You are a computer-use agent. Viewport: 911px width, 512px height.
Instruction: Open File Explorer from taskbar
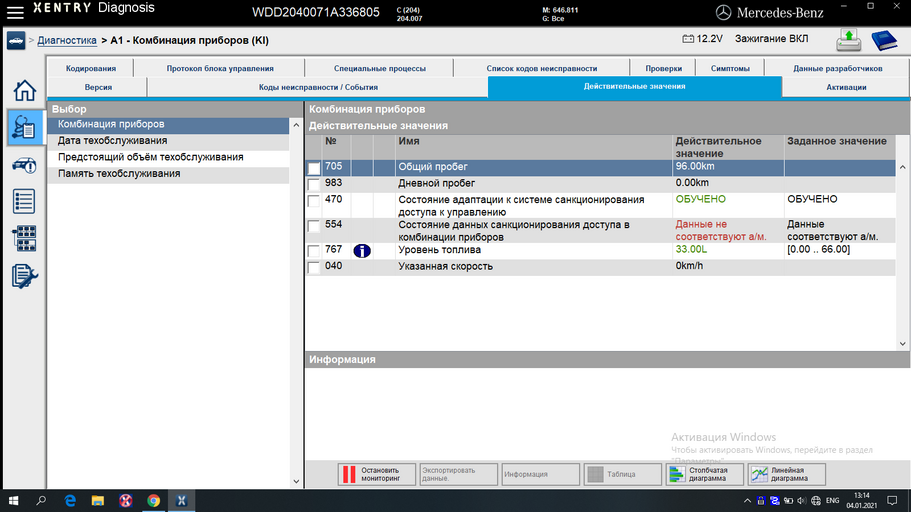pyautogui.click(x=98, y=500)
